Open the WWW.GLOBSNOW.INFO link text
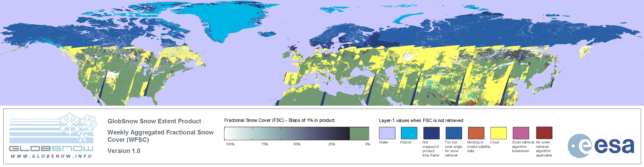 (51, 156)
